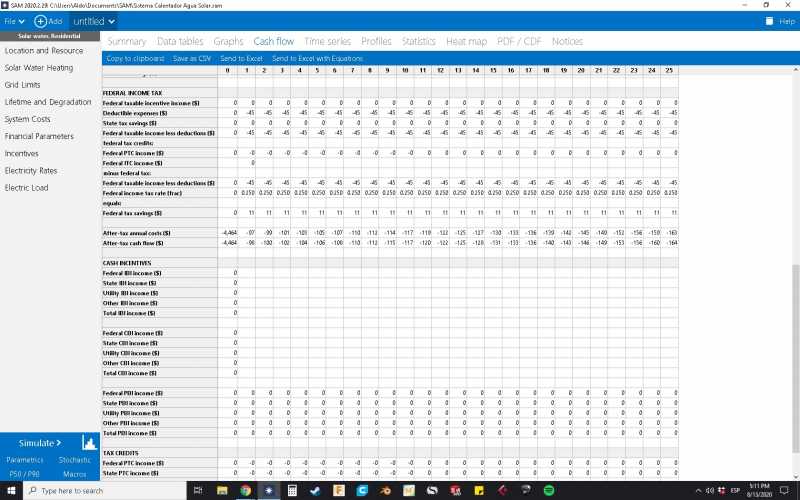Viewport: 800px width, 500px height.
Task: Open the results chart icon beside Simulate
Action: coord(88,442)
